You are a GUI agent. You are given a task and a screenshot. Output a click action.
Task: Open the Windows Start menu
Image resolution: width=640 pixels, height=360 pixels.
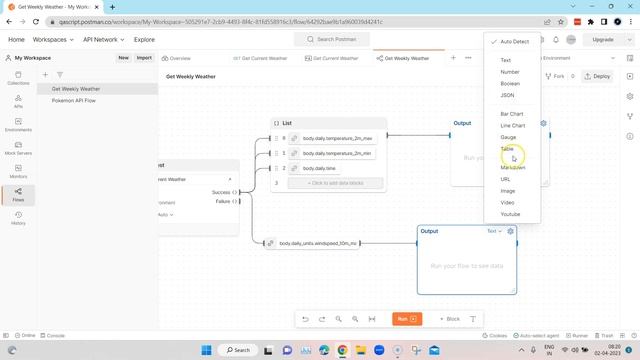(x=207, y=350)
